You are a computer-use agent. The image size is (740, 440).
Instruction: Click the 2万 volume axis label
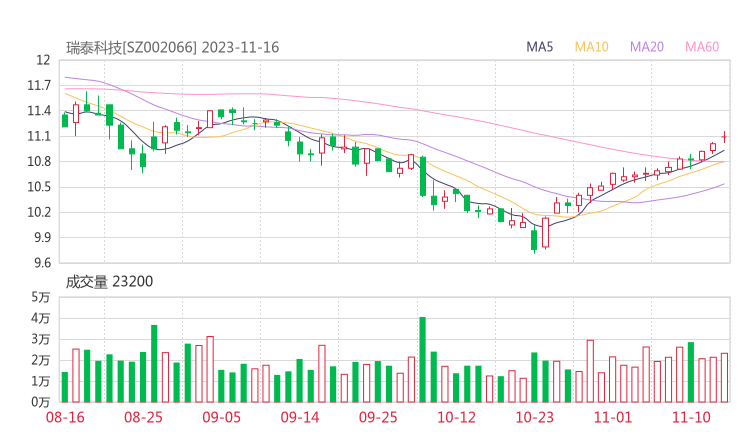pyautogui.click(x=41, y=360)
